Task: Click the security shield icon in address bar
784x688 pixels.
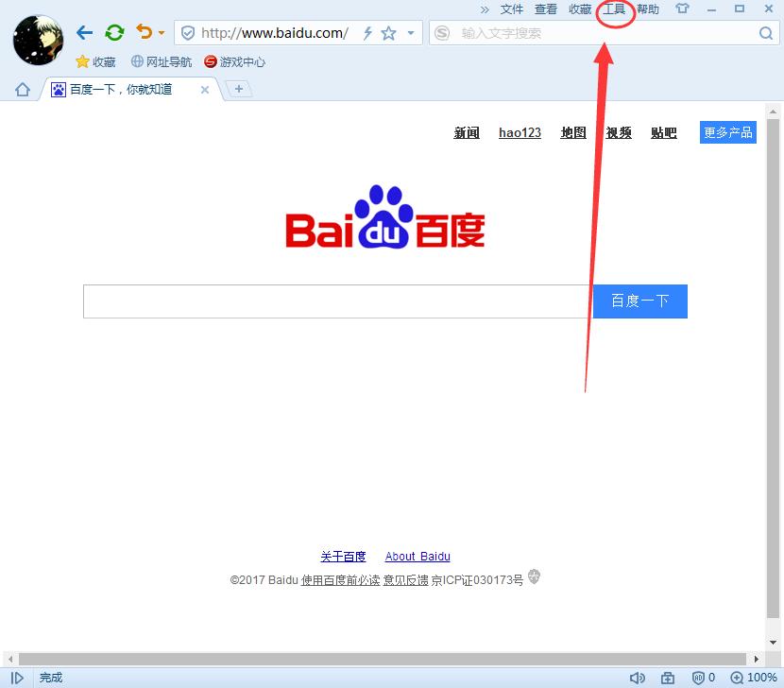Action: (188, 33)
